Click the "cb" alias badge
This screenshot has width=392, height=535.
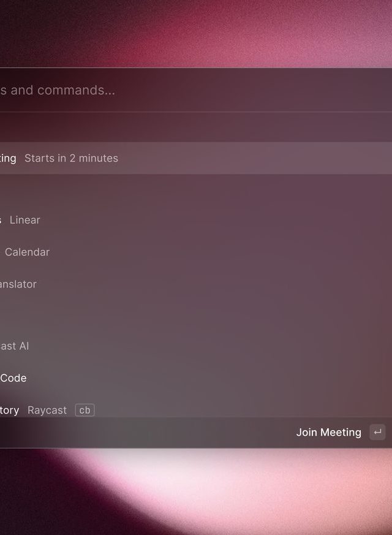[x=85, y=410]
